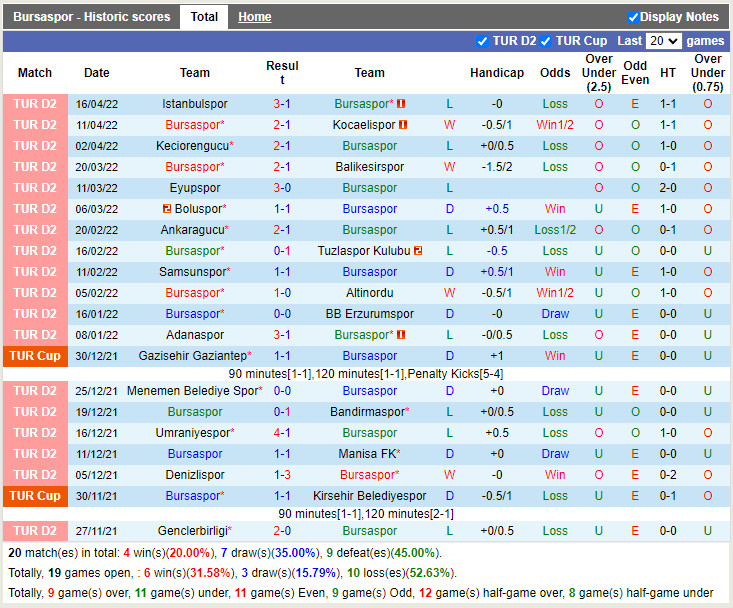Switch to the Home tab
Viewport: 733px width, 608px height.
pyautogui.click(x=254, y=17)
